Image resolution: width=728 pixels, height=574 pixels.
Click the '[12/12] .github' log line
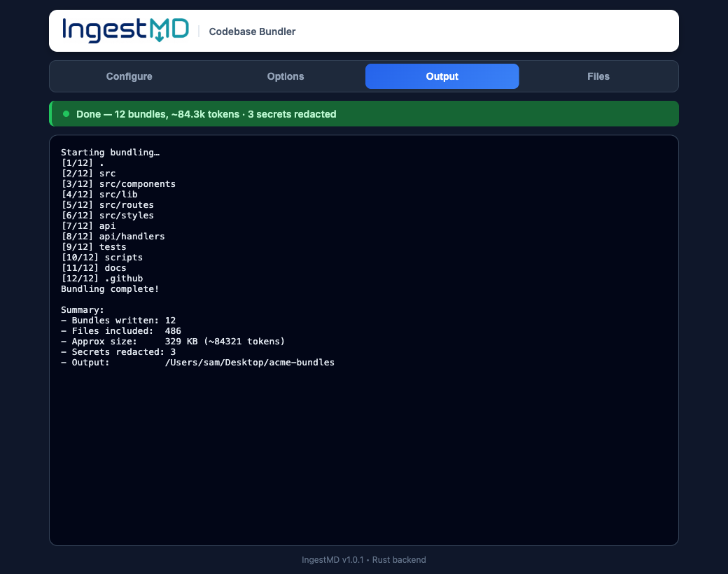click(x=101, y=278)
